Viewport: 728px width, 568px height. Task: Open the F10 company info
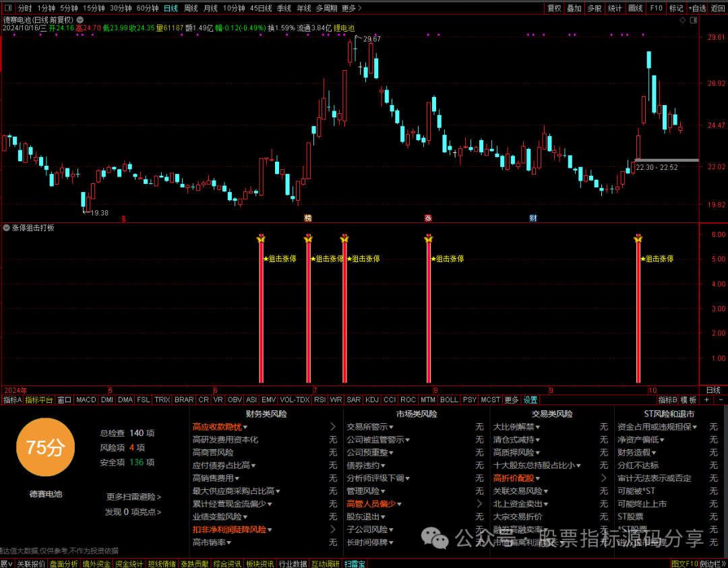[656, 8]
